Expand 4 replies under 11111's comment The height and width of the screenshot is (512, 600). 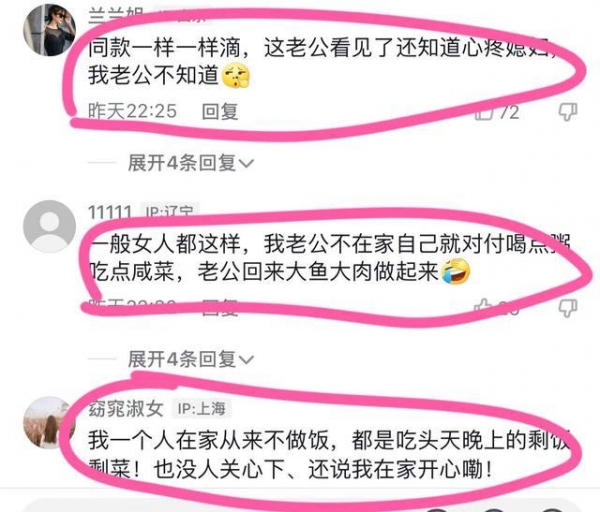point(191,359)
